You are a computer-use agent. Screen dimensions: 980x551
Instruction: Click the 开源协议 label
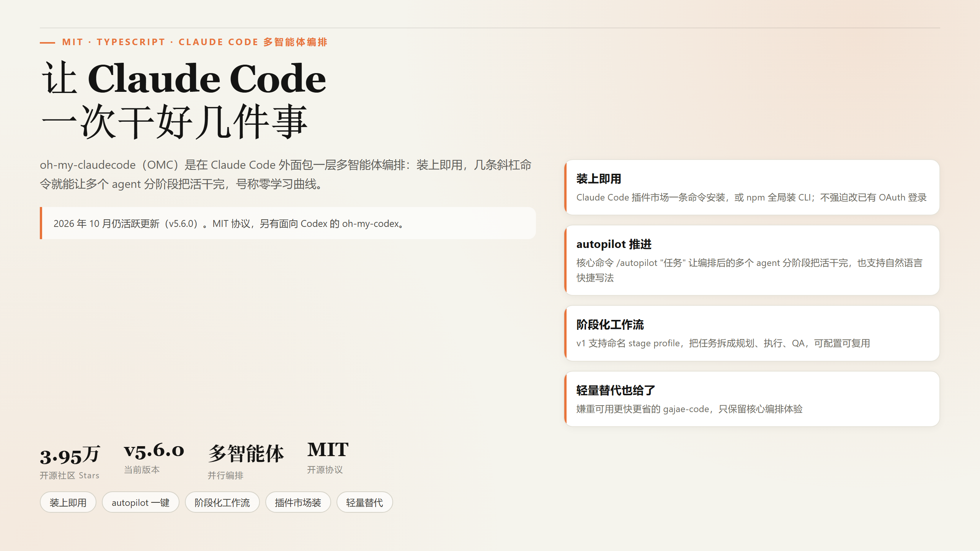click(325, 469)
